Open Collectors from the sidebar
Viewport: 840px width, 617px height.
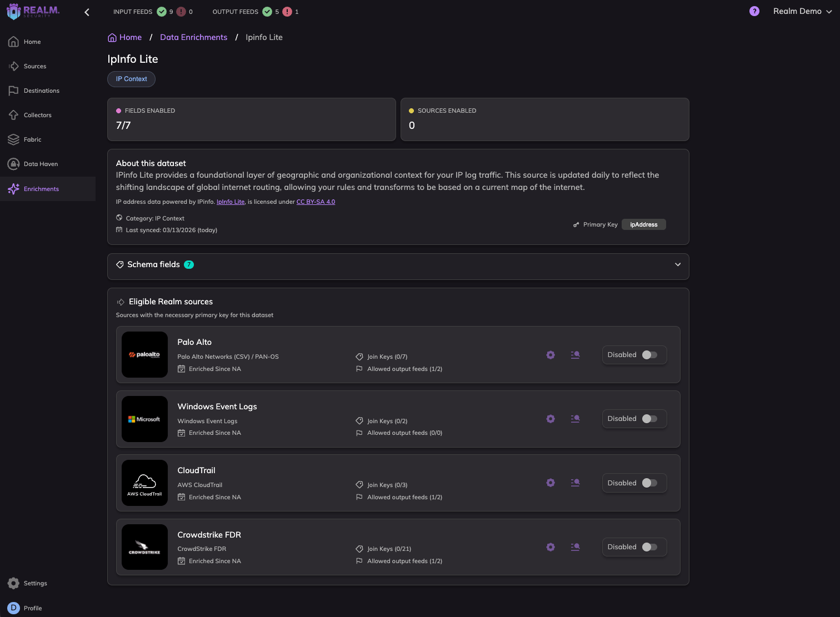click(x=37, y=115)
